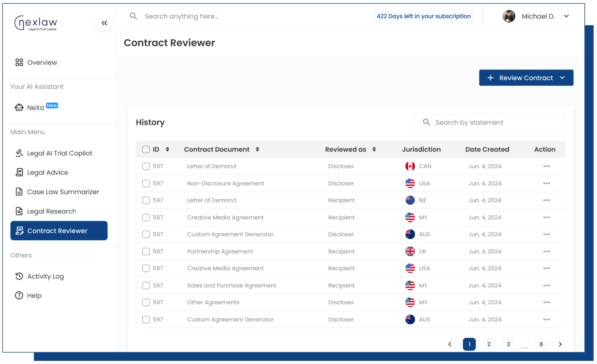Go to next page arrow

560,344
